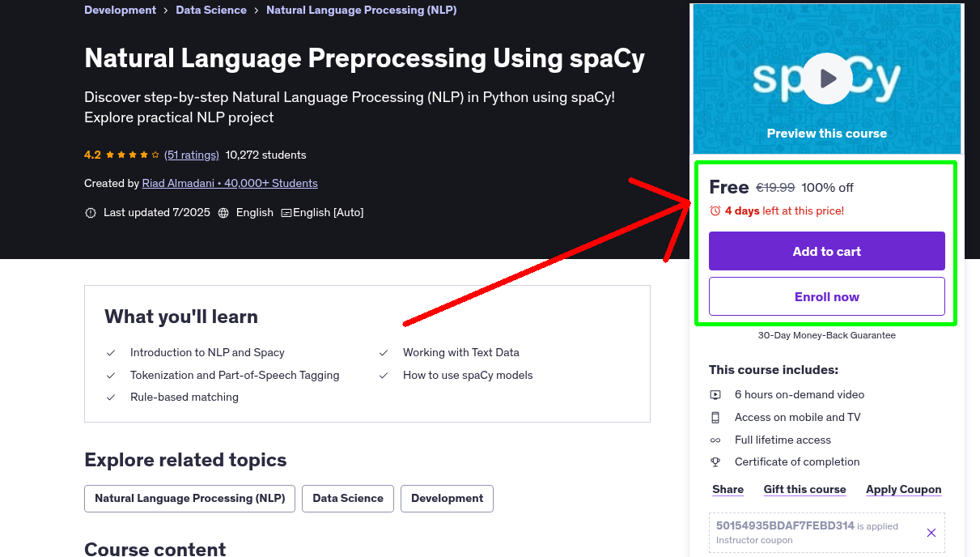
Task: Open the 51 ratings link
Action: (192, 155)
